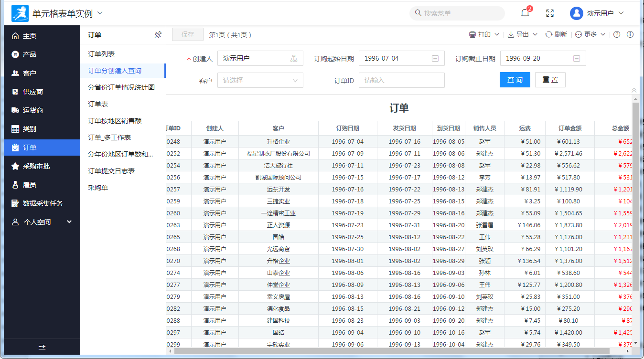Open the 更多 dropdown menu
644x359 pixels.
590,34
